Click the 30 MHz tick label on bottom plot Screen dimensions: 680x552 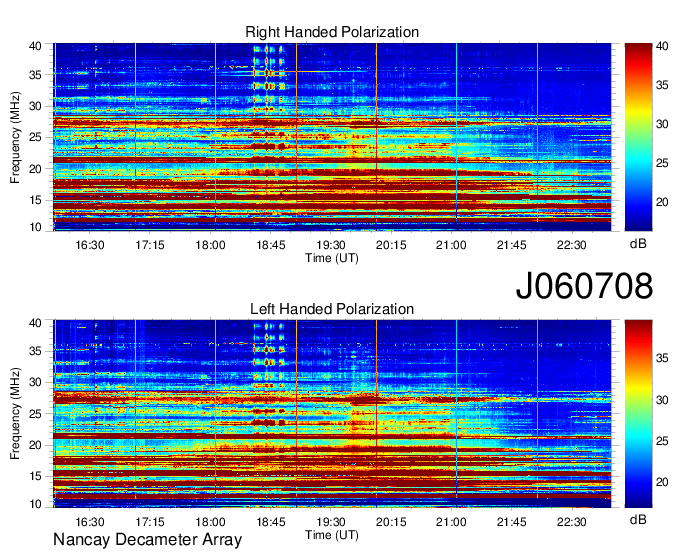click(35, 382)
